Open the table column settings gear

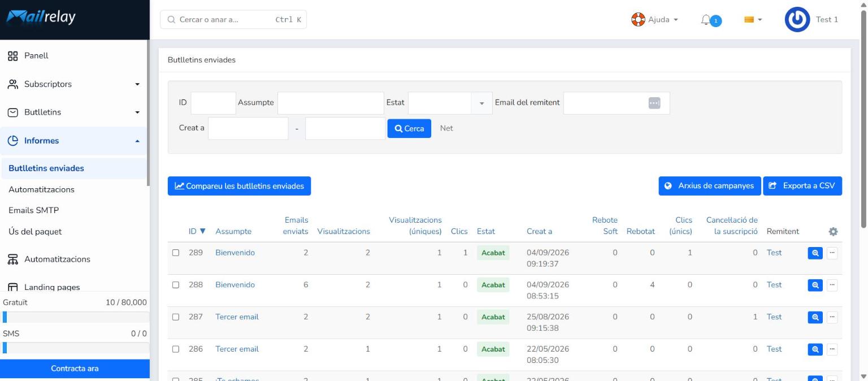(833, 231)
